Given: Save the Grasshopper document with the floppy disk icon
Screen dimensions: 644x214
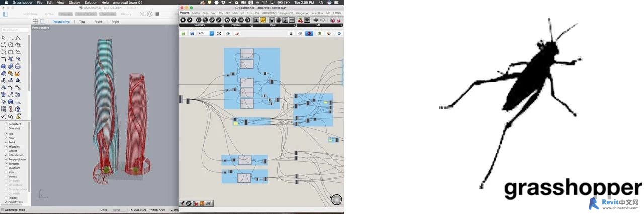Looking at the screenshot, I should click(x=192, y=33).
